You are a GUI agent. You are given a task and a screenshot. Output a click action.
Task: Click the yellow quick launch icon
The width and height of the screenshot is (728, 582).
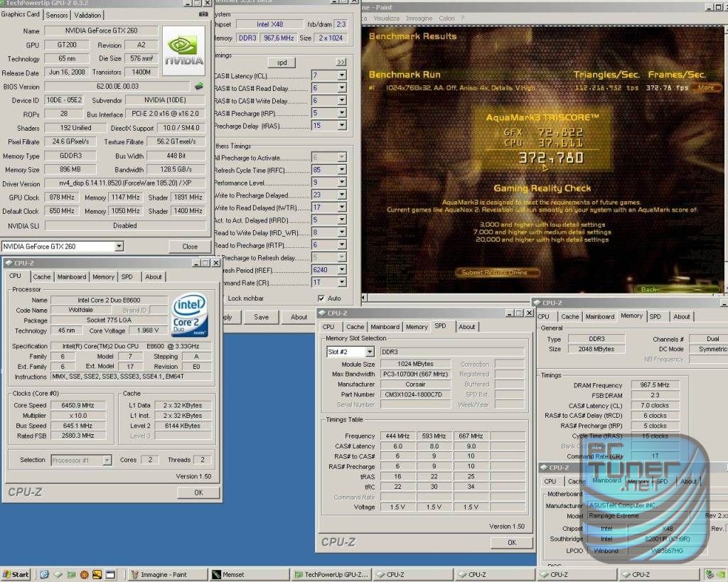[x=97, y=575]
